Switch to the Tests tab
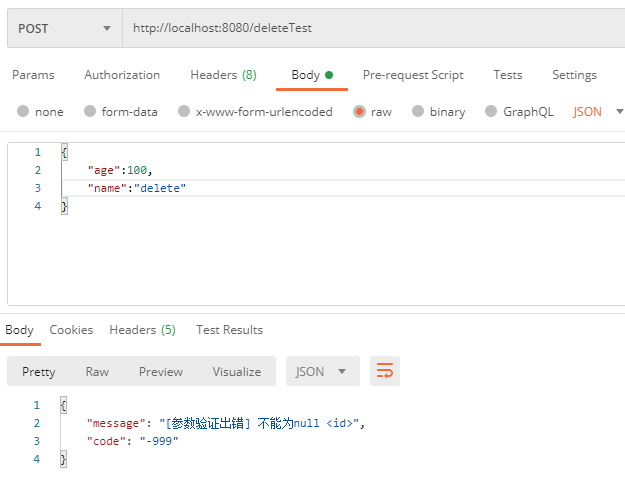The image size is (625, 489). 508,75
